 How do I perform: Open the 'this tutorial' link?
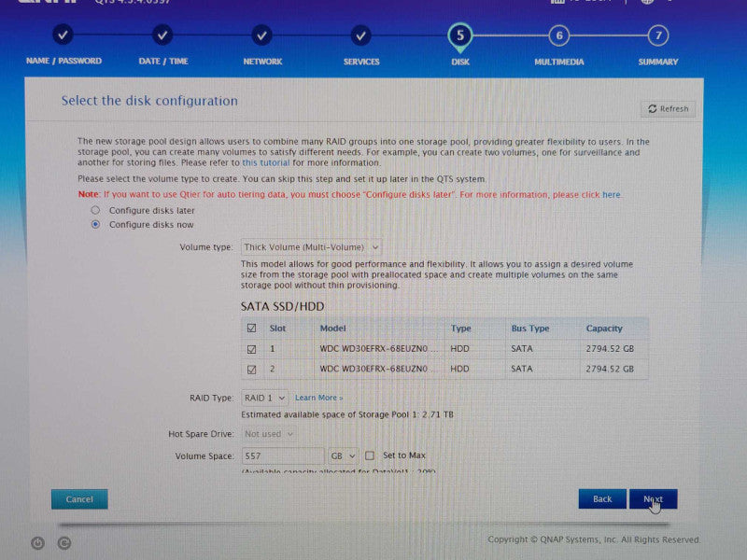266,162
